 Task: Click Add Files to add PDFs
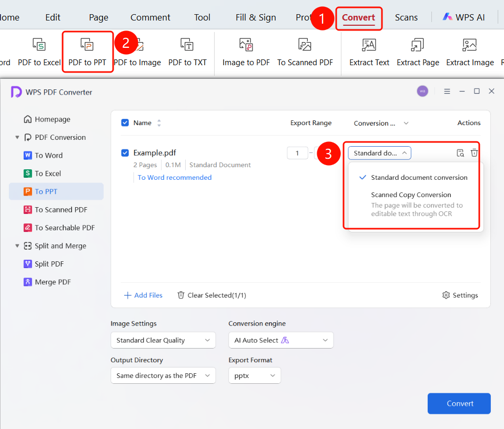143,295
